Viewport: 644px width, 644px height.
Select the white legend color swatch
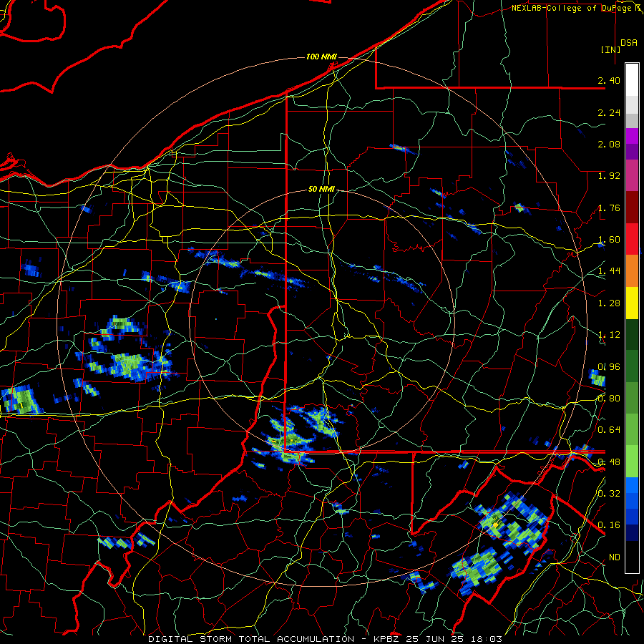tap(632, 80)
